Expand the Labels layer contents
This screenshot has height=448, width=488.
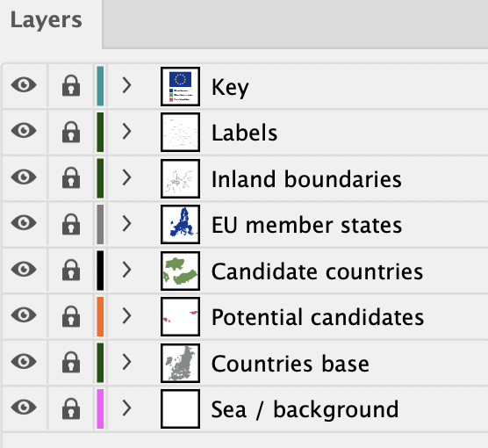point(126,131)
